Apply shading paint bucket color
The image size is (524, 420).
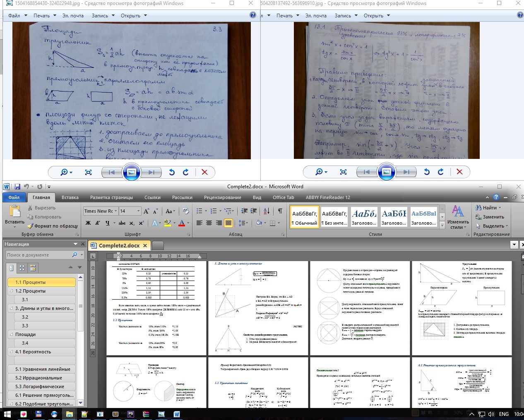click(x=259, y=223)
